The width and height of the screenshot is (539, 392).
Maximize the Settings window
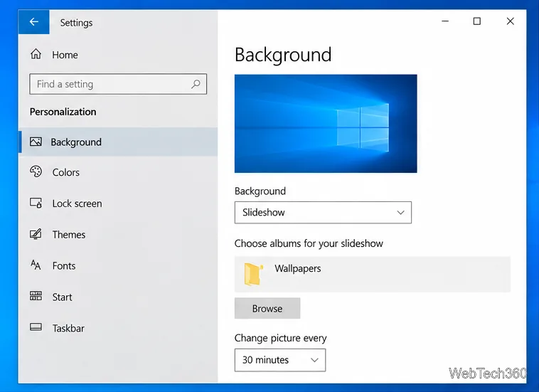point(477,21)
